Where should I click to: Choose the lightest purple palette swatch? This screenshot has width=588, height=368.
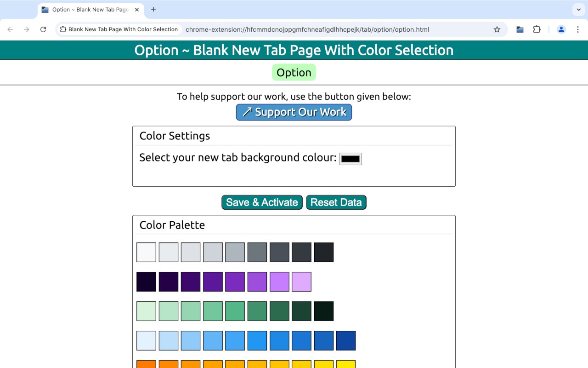[301, 282]
